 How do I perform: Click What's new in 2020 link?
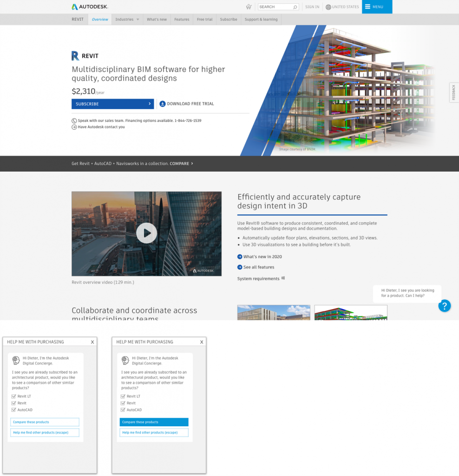(x=263, y=257)
